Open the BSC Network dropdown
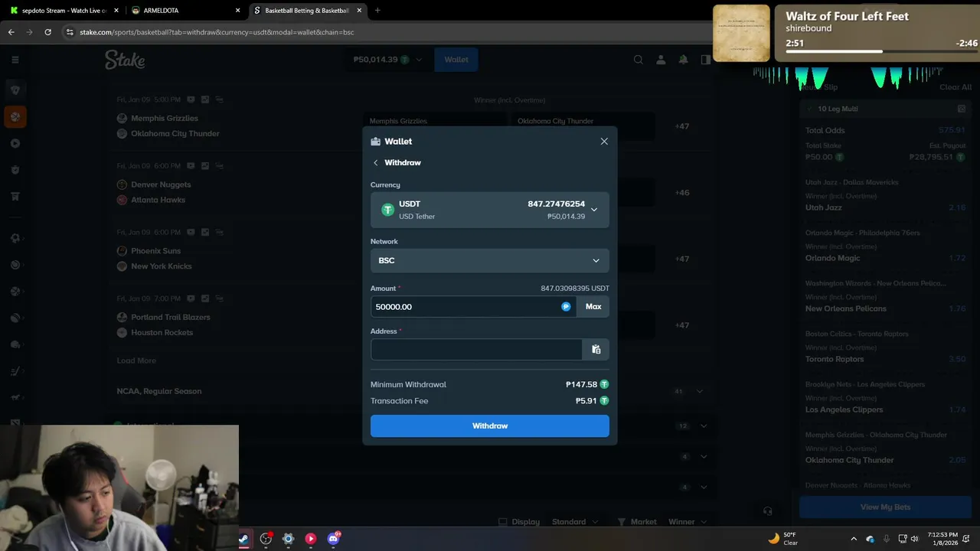 (x=490, y=260)
